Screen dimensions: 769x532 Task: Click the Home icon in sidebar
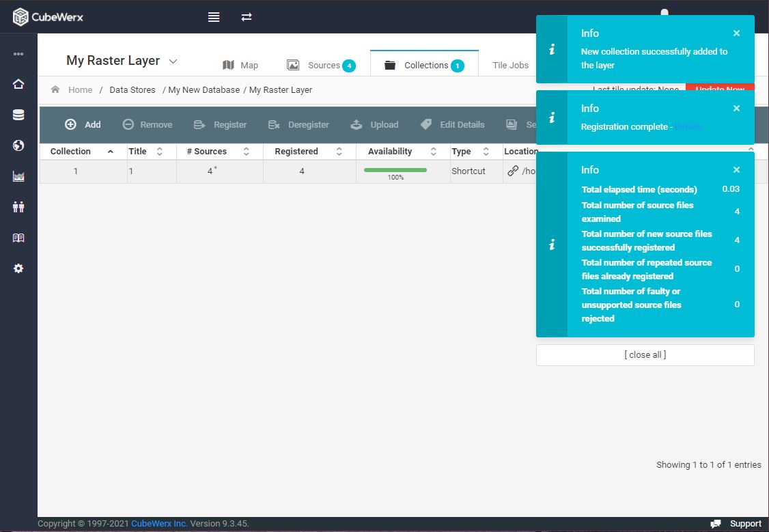[x=18, y=84]
